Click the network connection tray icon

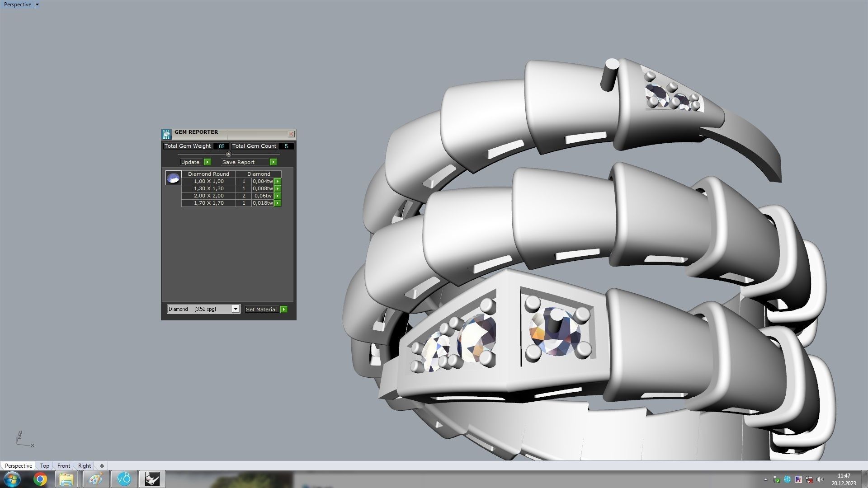(809, 479)
